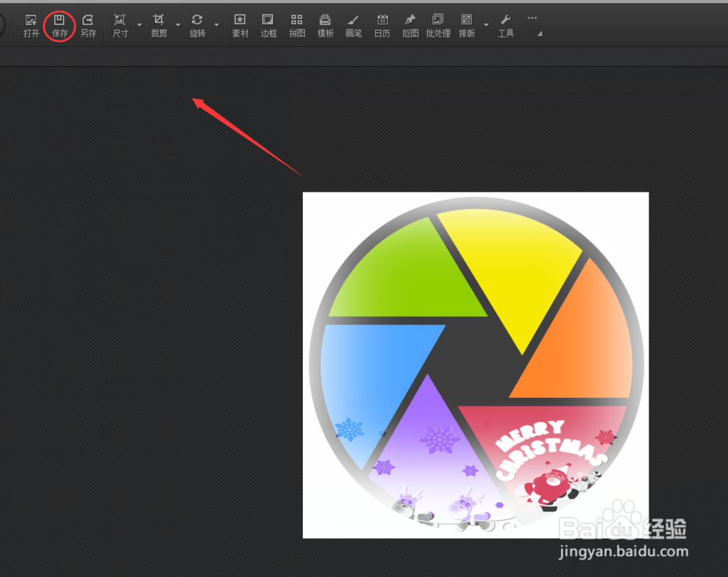Open the 排版 layout tool
Viewport: 728px width, 577px height.
pos(467,26)
